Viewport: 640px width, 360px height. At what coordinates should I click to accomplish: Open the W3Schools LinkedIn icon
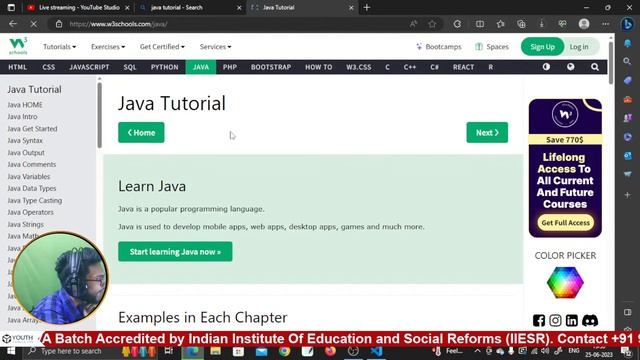pyautogui.click(x=571, y=320)
